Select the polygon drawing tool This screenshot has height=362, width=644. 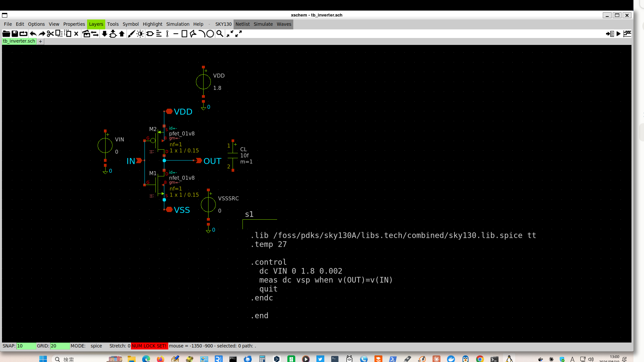[193, 34]
